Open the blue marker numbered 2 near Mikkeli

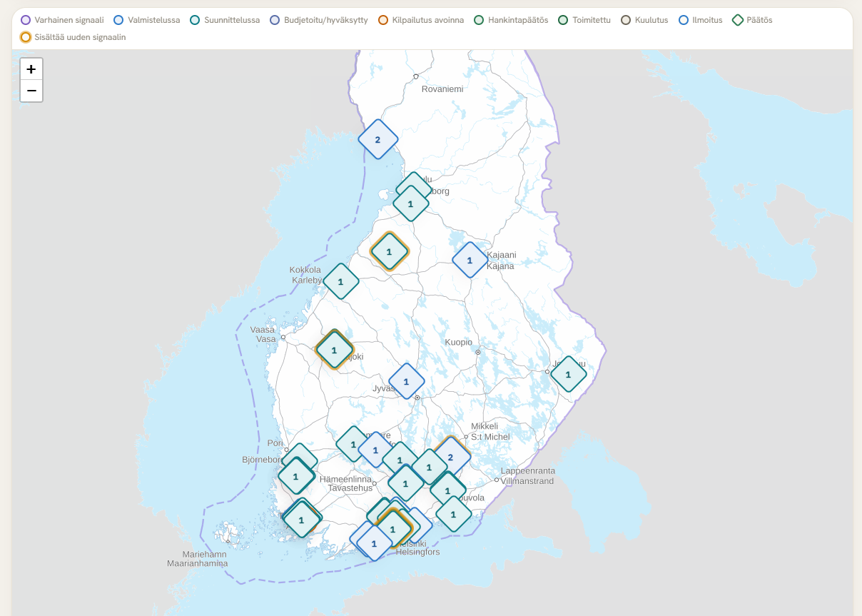450,457
